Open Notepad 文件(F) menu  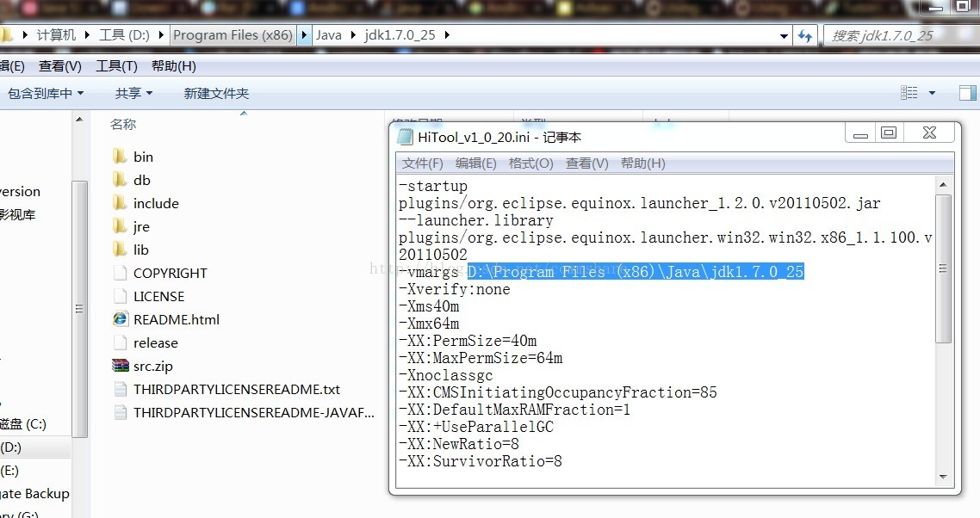[x=423, y=163]
